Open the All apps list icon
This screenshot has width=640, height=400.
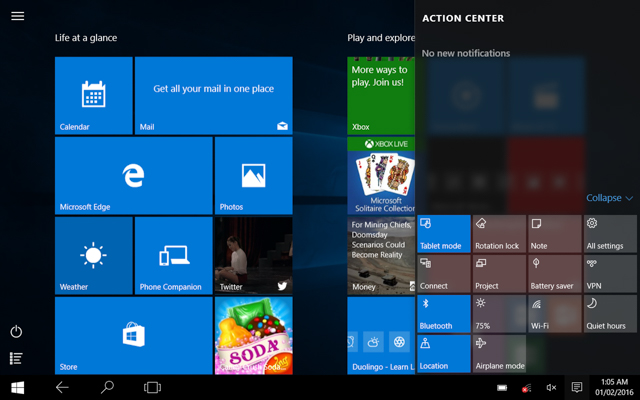coord(16,358)
